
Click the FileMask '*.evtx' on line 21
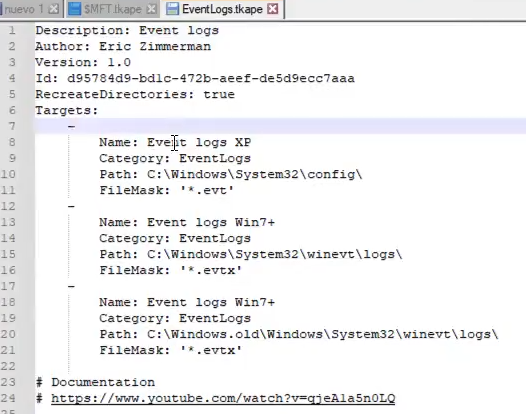point(171,350)
